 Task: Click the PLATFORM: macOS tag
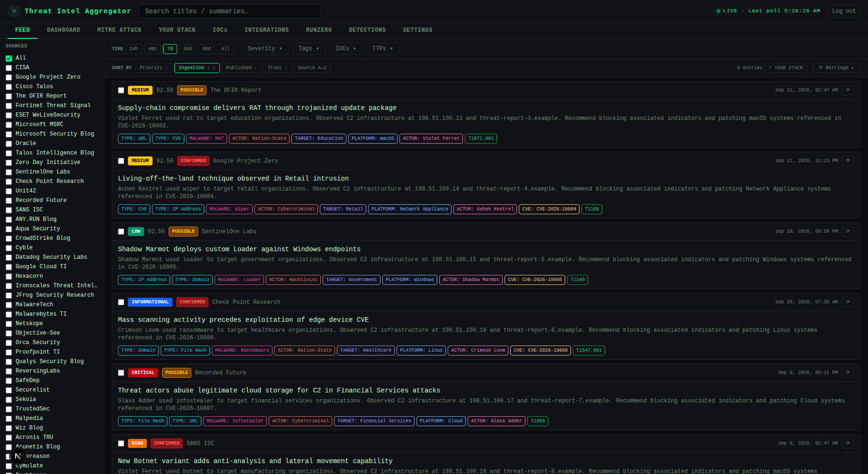pyautogui.click(x=373, y=138)
